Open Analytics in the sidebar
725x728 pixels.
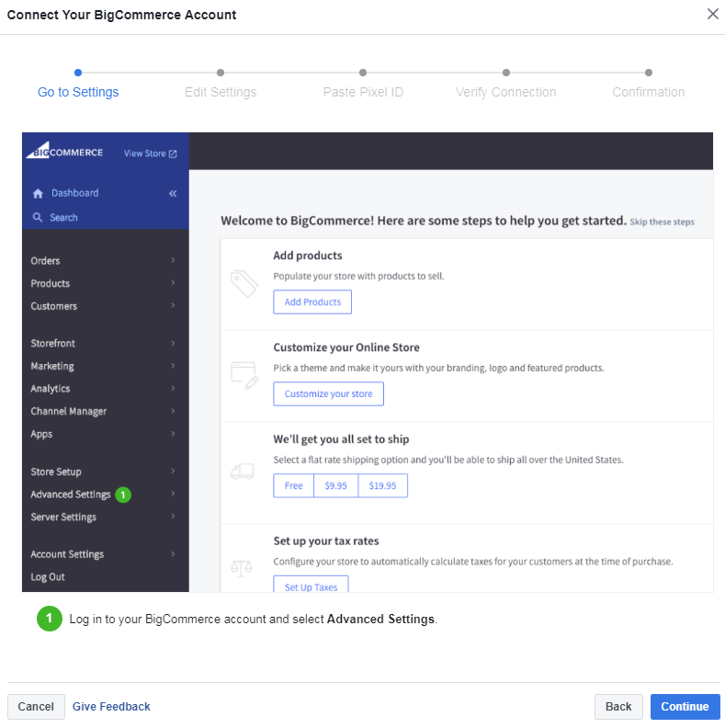(x=51, y=389)
